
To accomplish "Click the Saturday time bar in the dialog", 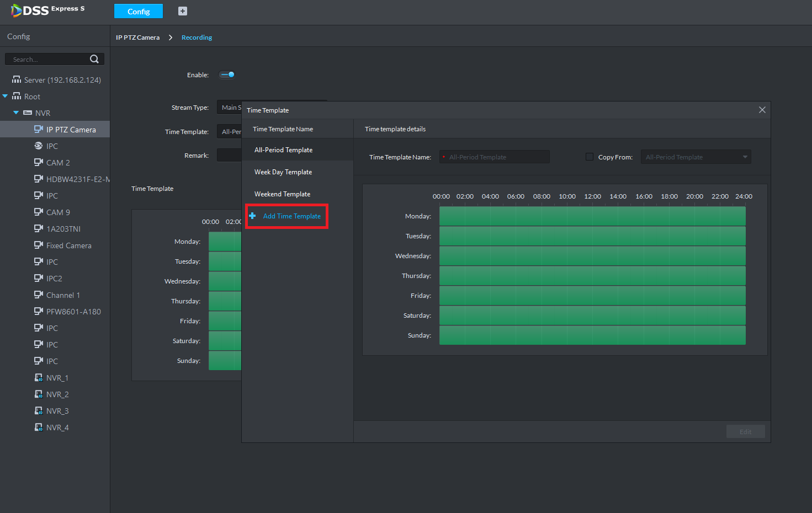I will click(592, 316).
